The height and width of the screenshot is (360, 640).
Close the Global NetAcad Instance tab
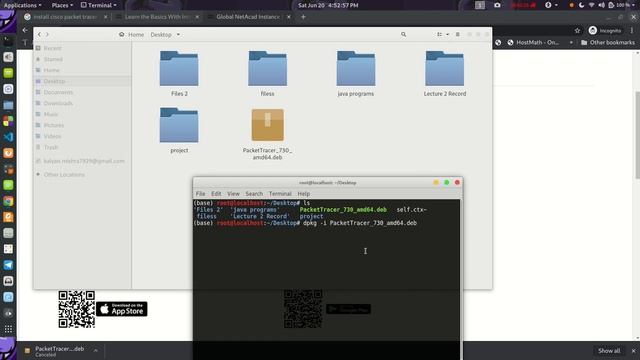[289, 17]
